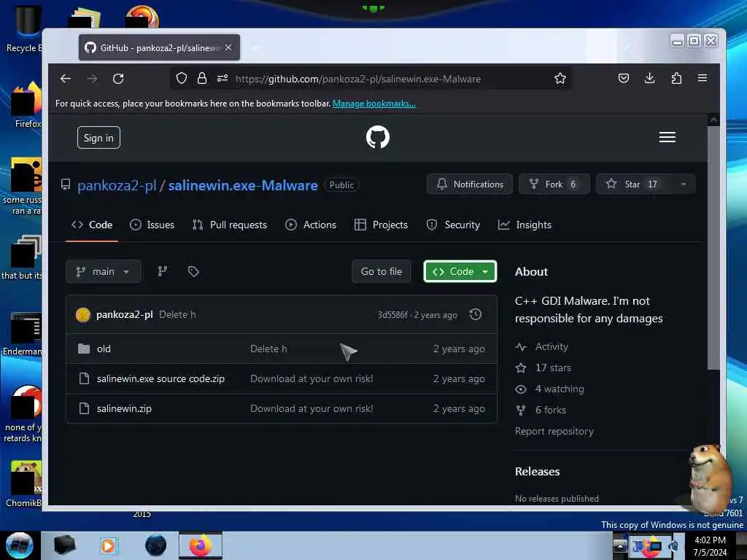Open media player icon in taskbar
747x560 pixels.
[108, 545]
